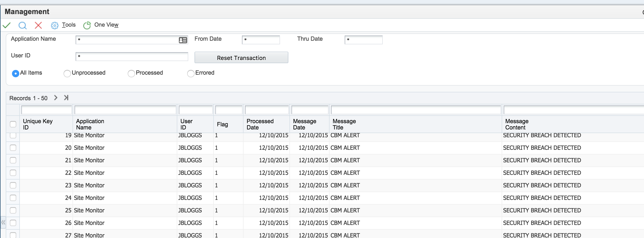Screen dimensions: 644x238
Task: Click the Find magnifier icon
Action: (x=22, y=25)
